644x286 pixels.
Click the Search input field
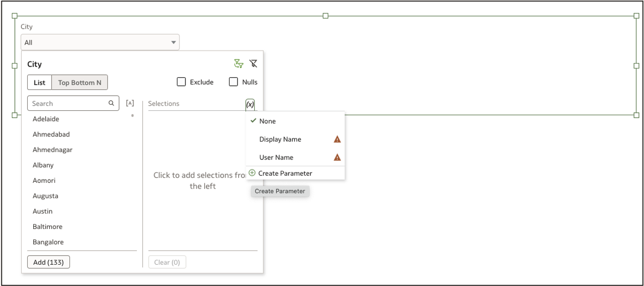pos(69,103)
